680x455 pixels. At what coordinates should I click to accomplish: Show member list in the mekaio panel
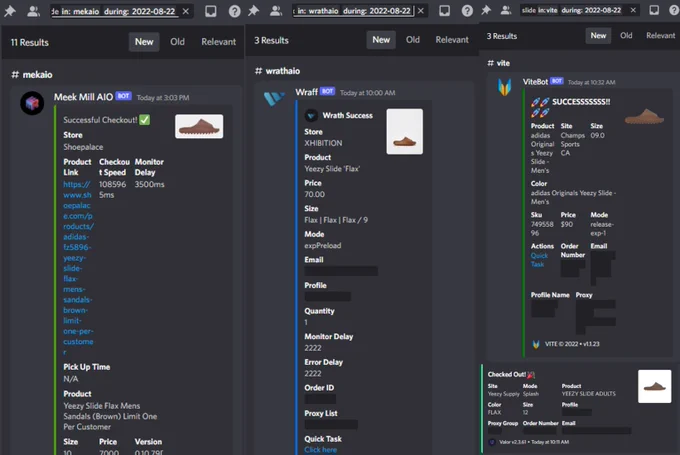click(x=33, y=11)
